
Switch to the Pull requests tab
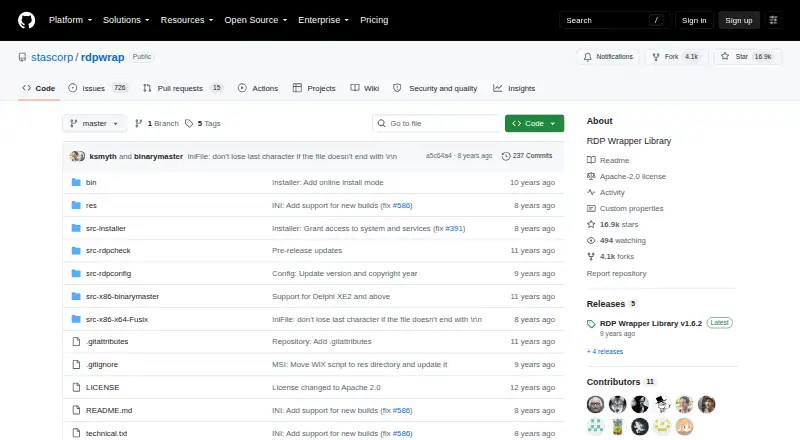182,88
